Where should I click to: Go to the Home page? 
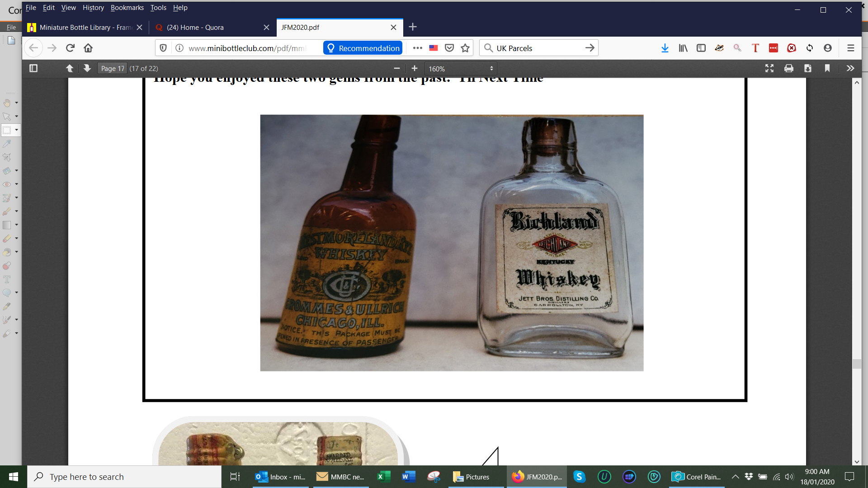click(88, 48)
